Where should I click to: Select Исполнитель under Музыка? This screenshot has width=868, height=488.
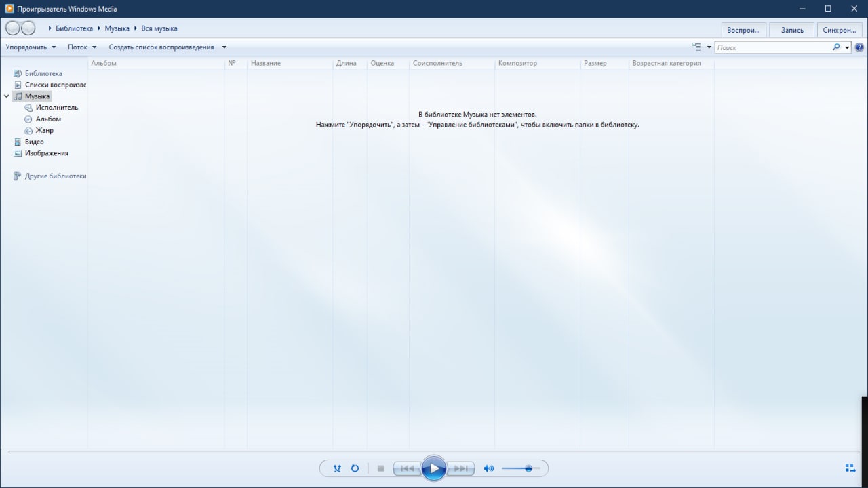click(x=57, y=108)
